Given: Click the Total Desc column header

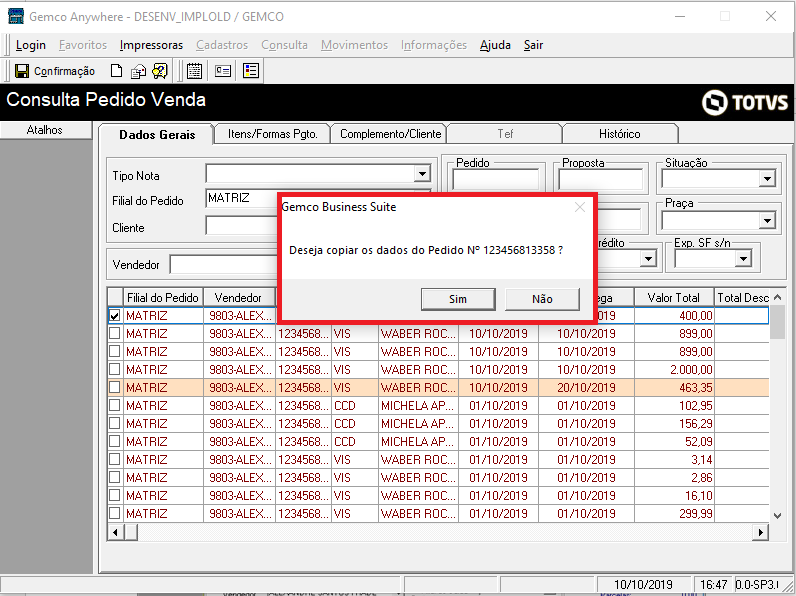Looking at the screenshot, I should pyautogui.click(x=743, y=297).
